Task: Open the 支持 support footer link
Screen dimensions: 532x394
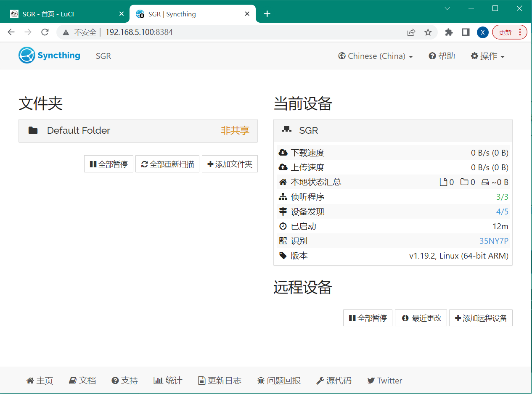Action: (125, 381)
